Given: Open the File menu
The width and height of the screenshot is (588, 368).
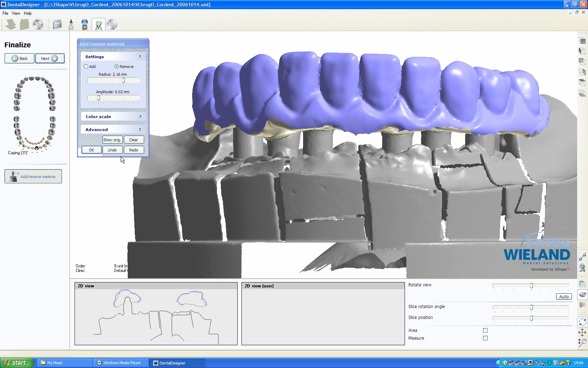Looking at the screenshot, I should coord(5,13).
